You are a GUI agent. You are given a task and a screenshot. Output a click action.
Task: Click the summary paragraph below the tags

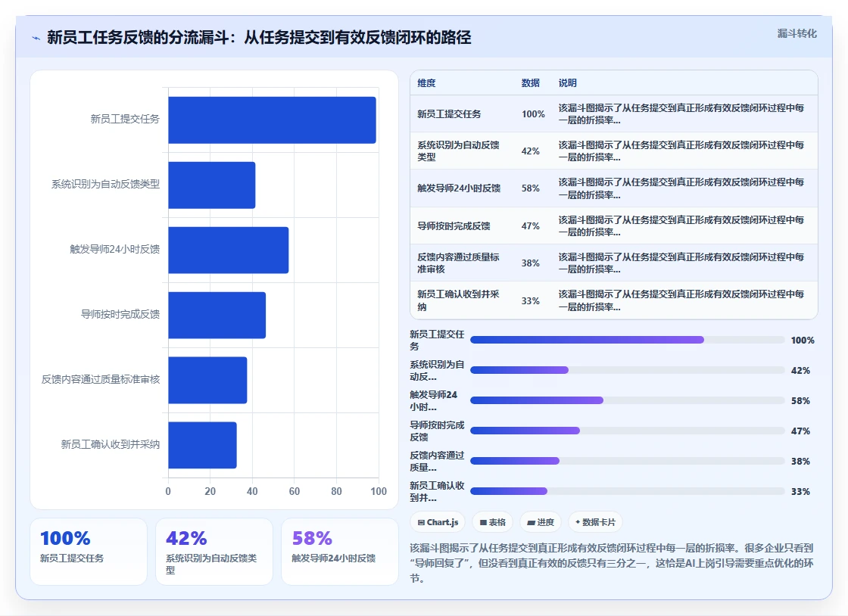[611, 563]
